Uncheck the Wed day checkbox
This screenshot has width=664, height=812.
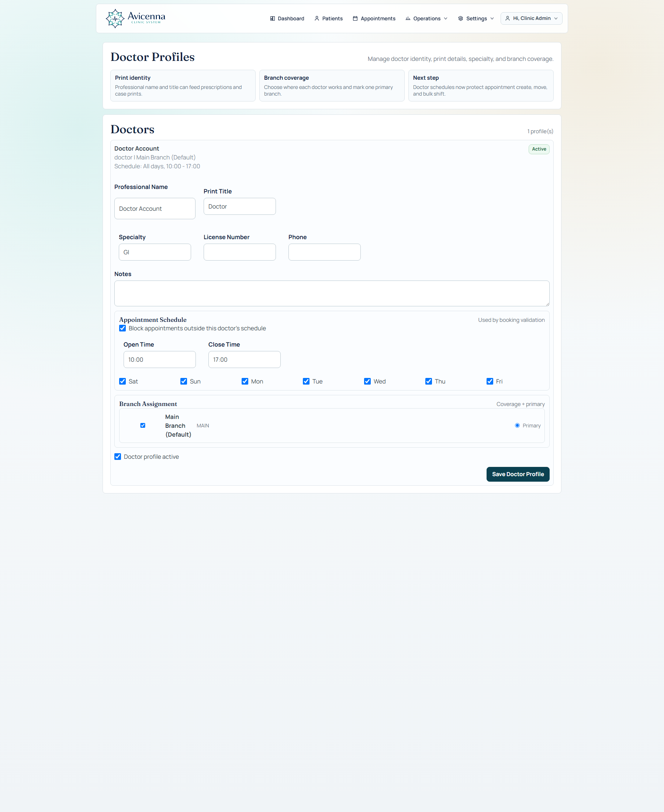click(367, 382)
